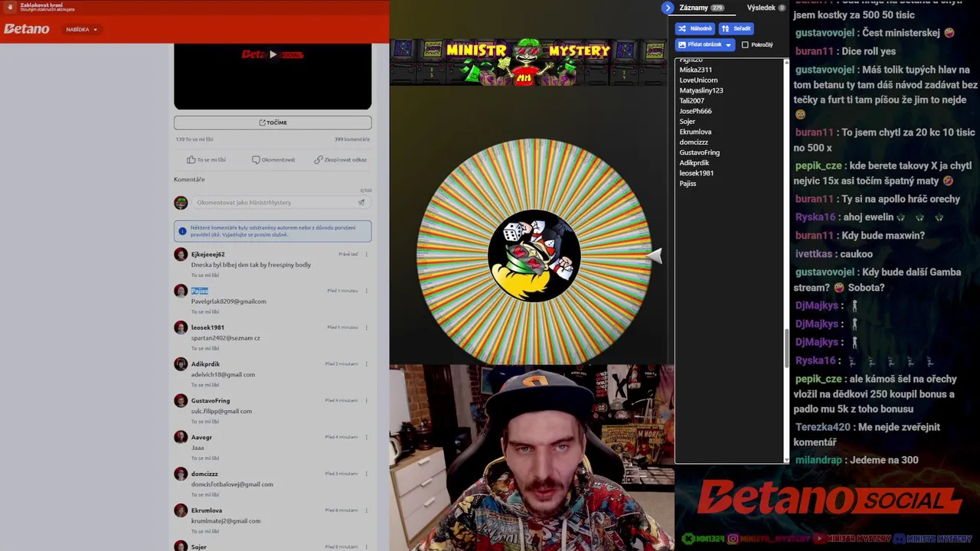Image resolution: width=980 pixels, height=551 pixels.
Task: Switch to the Výsledek tab
Action: point(766,8)
